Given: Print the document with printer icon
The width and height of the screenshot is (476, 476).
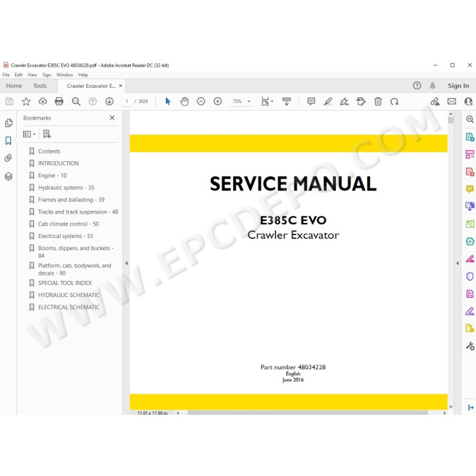Looking at the screenshot, I should point(59,101).
